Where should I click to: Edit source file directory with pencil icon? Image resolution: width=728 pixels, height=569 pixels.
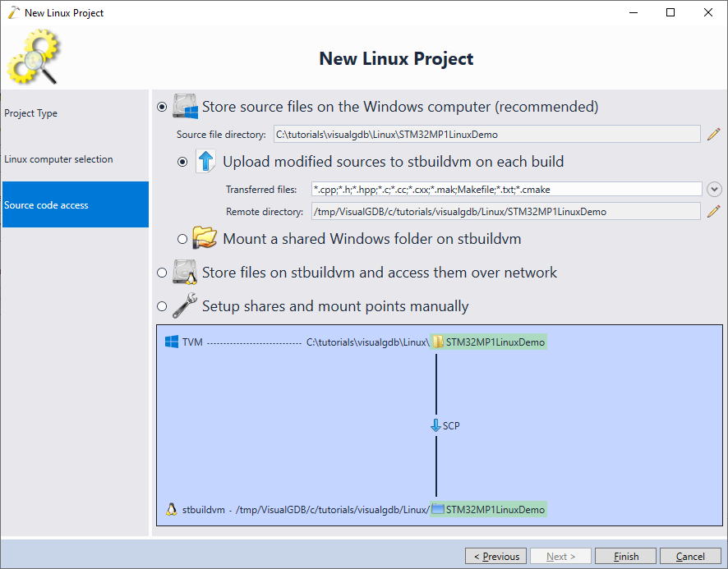pyautogui.click(x=713, y=135)
